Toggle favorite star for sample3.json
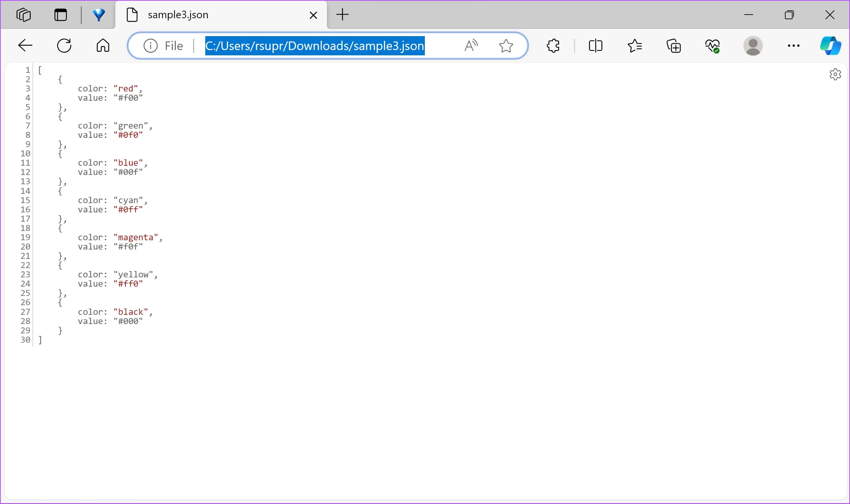The image size is (850, 504). [505, 45]
